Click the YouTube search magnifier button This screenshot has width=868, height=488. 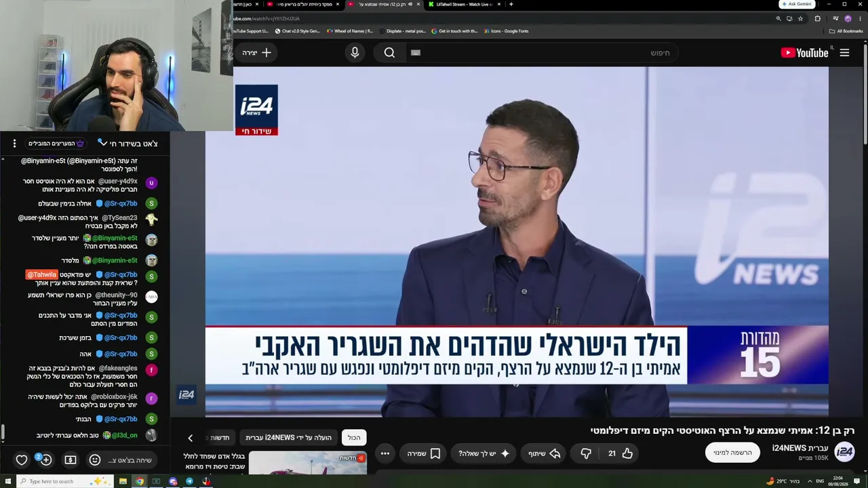(x=389, y=53)
